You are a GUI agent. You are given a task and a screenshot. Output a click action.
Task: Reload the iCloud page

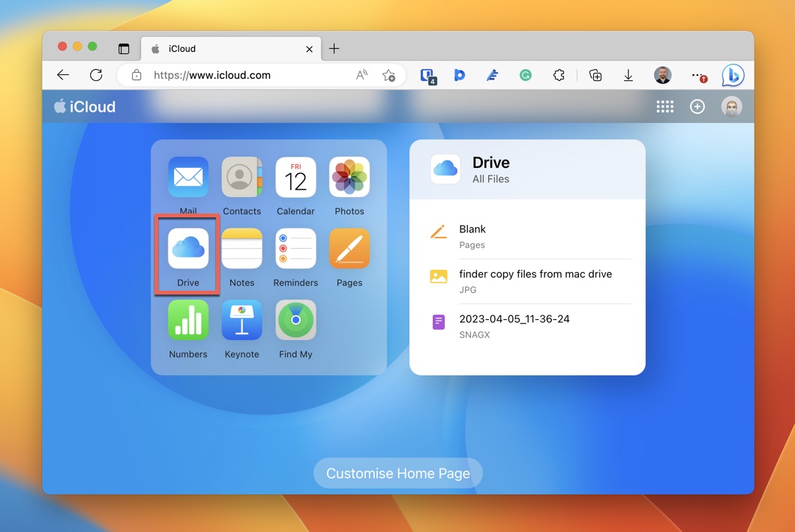point(96,75)
